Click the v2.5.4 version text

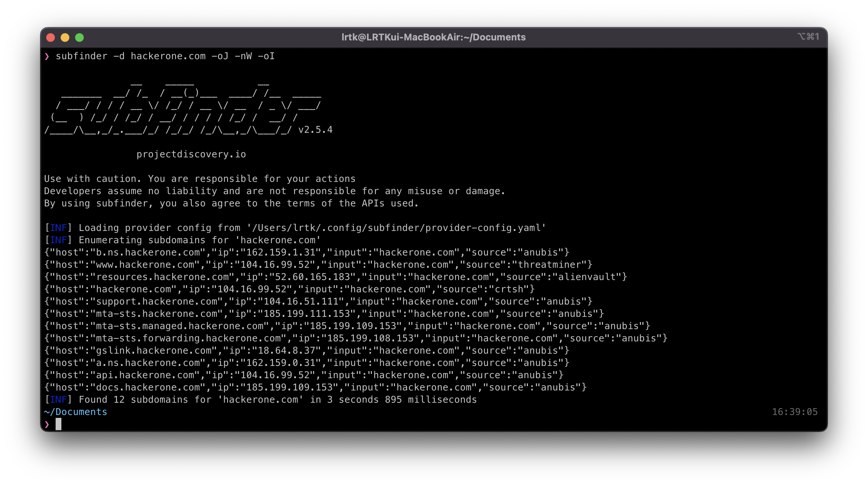[315, 130]
